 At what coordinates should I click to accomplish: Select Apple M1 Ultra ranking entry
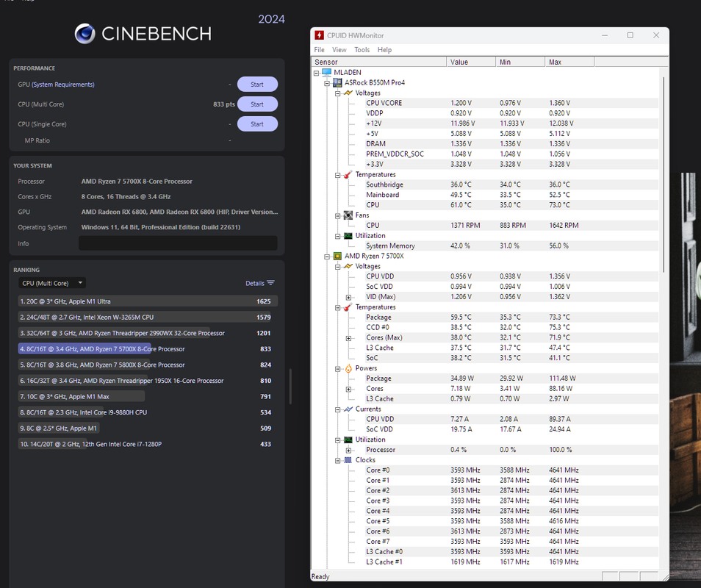(148, 301)
